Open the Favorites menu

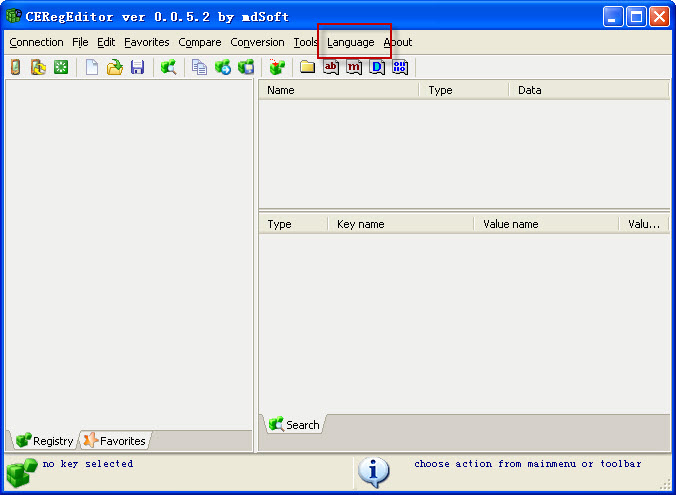click(147, 42)
